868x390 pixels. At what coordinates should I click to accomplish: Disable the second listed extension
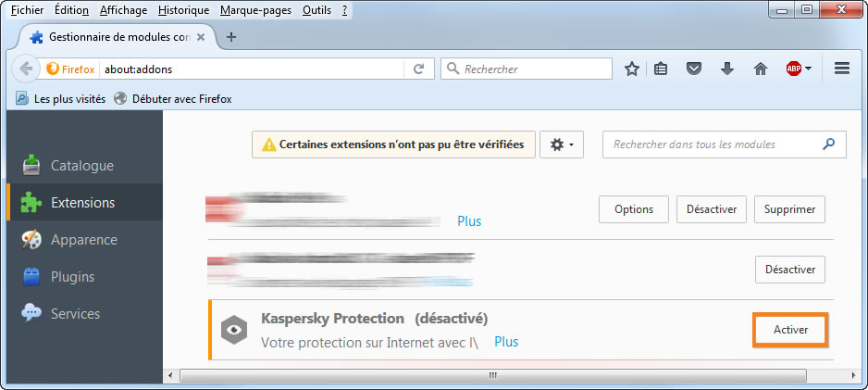click(790, 270)
